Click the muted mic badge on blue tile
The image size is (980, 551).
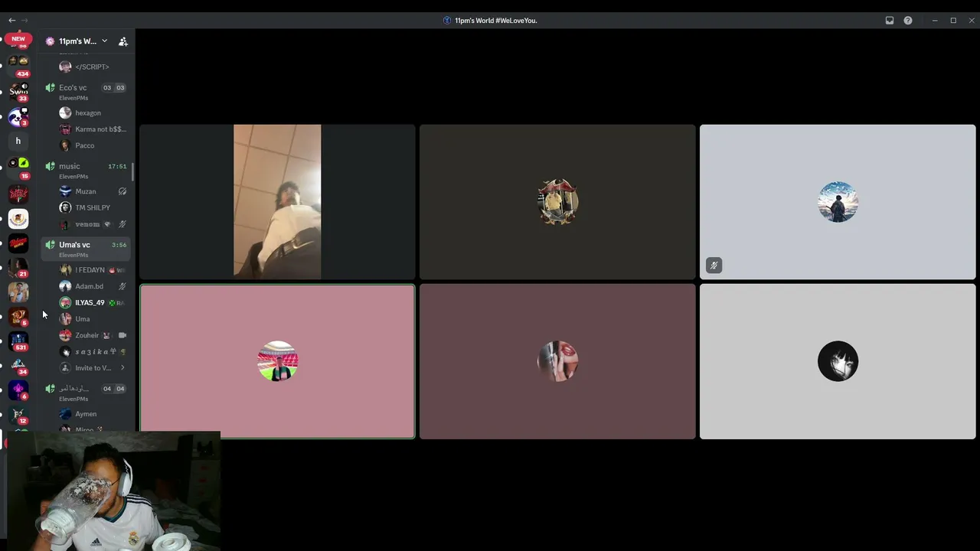[x=714, y=266]
